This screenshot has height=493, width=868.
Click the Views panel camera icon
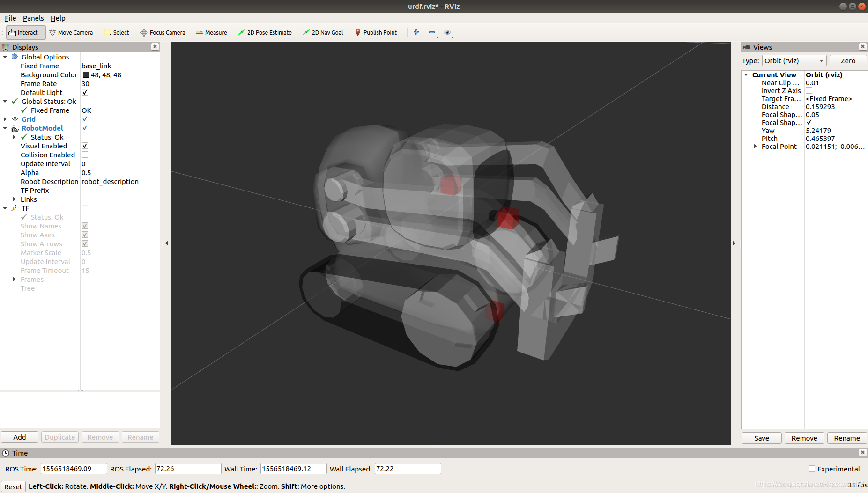click(747, 47)
